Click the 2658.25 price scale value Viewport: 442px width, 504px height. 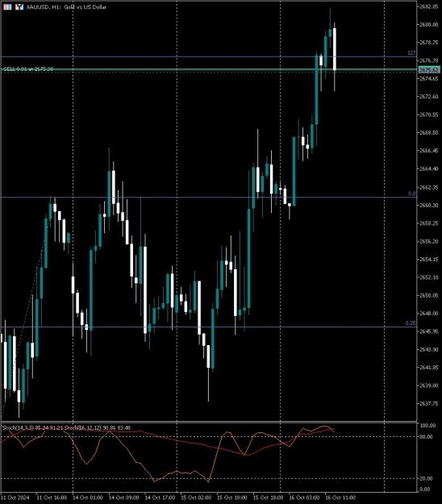coord(429,223)
